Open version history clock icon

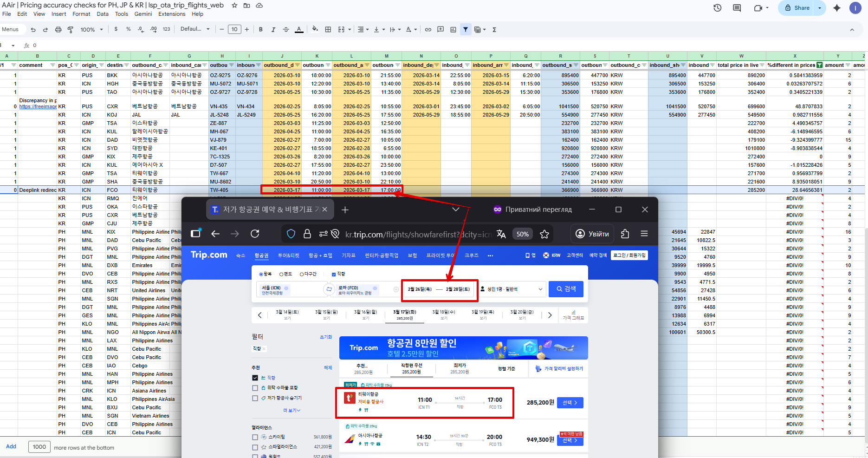point(718,8)
